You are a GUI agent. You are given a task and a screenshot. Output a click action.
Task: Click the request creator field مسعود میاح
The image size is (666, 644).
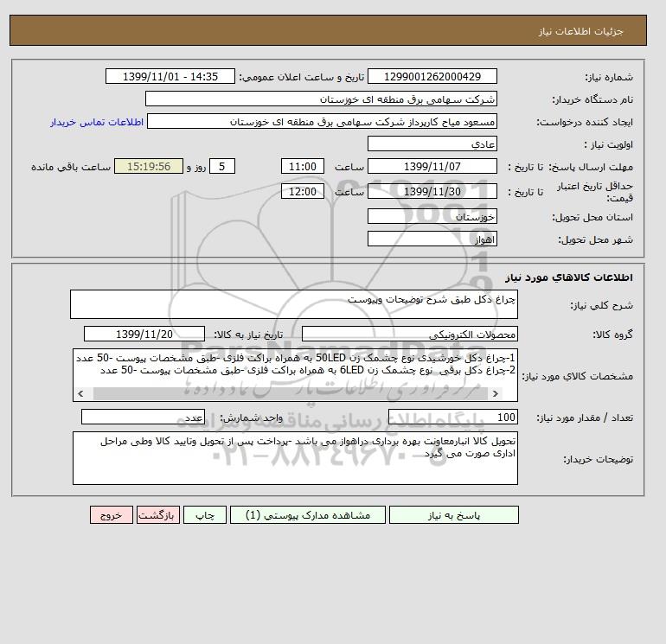[322, 121]
